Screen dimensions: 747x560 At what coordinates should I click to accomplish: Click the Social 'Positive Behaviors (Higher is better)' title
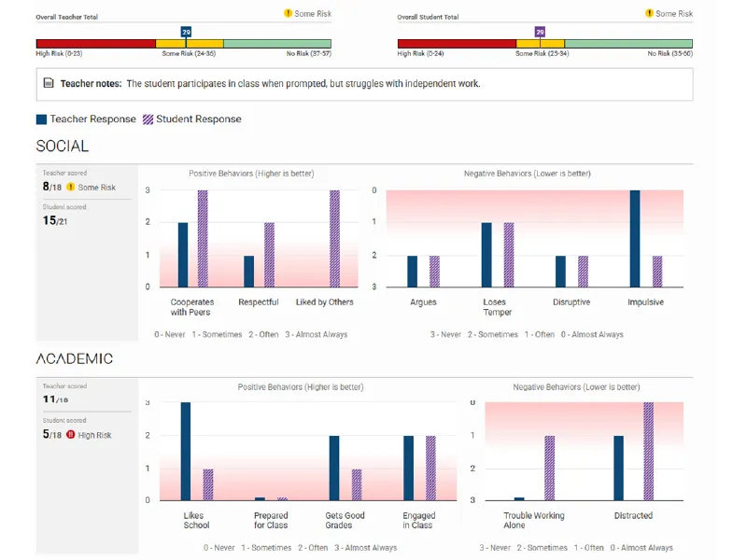(x=251, y=174)
